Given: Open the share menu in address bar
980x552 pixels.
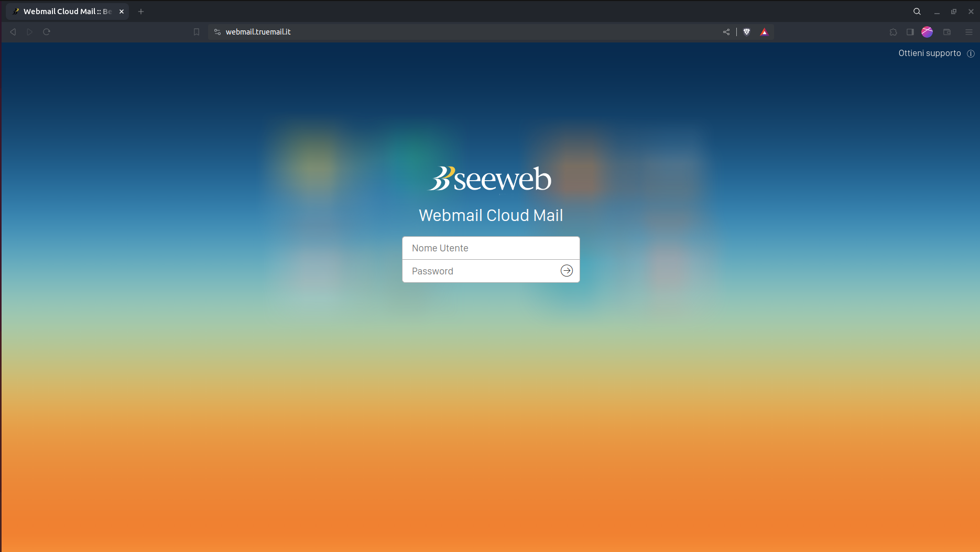Looking at the screenshot, I should point(726,32).
